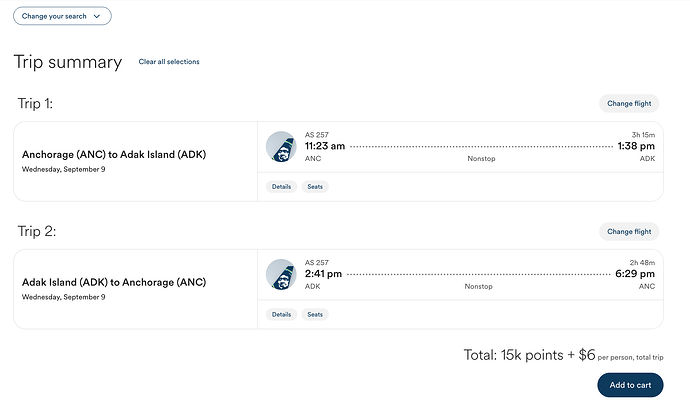Open the Change your search dropdown
The image size is (690, 409).
click(62, 16)
